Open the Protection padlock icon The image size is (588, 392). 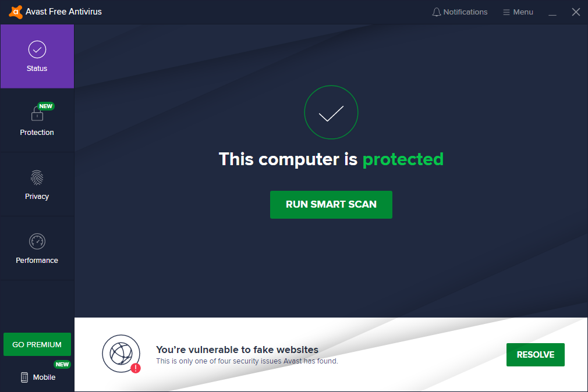pyautogui.click(x=37, y=113)
